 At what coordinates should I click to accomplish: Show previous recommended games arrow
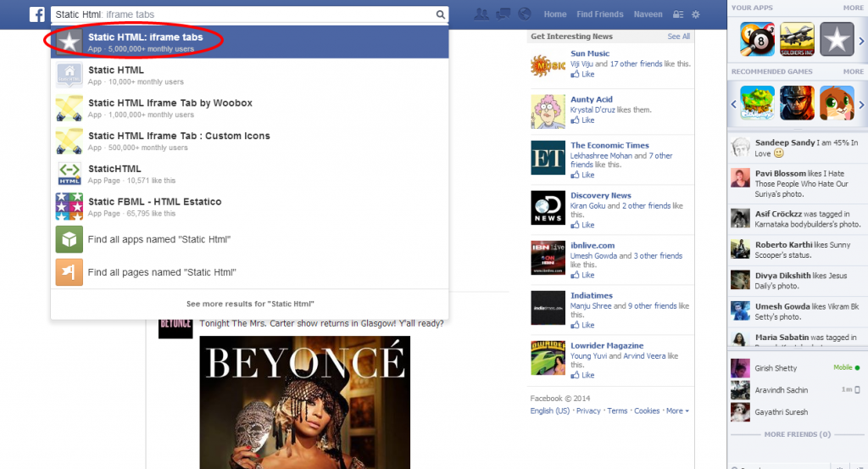coord(734,104)
